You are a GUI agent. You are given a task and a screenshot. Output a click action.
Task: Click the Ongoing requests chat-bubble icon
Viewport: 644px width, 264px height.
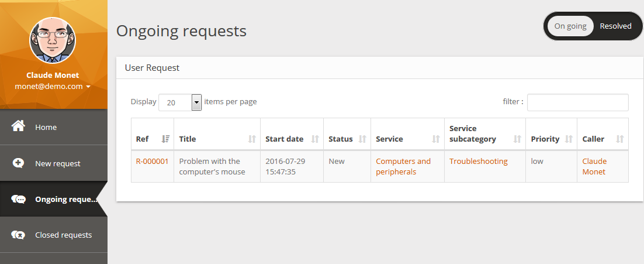[18, 200]
